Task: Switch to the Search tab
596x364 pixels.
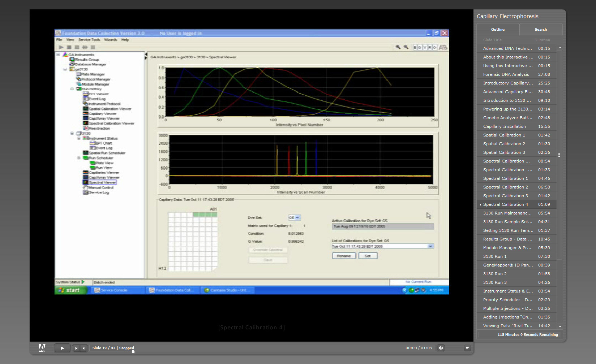Action: pyautogui.click(x=541, y=30)
